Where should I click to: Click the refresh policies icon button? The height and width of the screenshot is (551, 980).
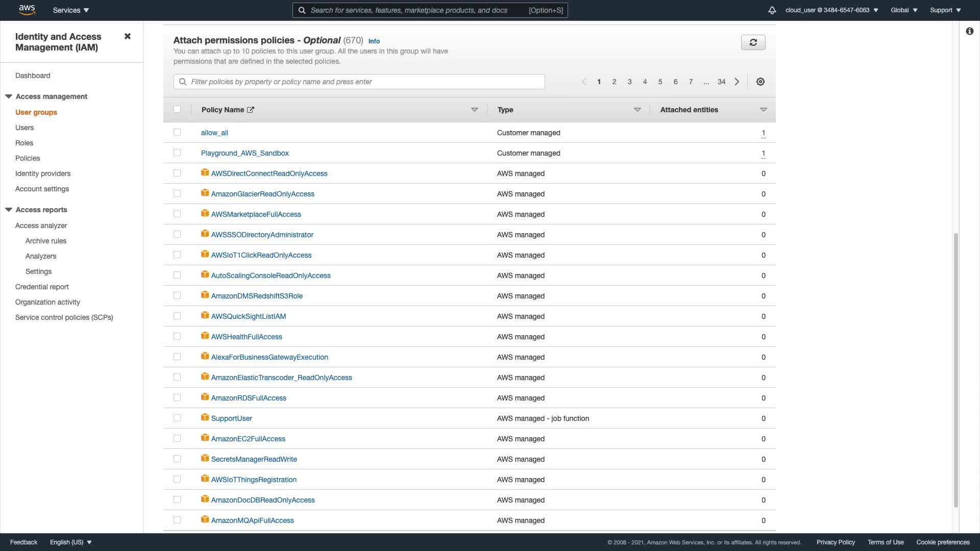click(x=753, y=42)
